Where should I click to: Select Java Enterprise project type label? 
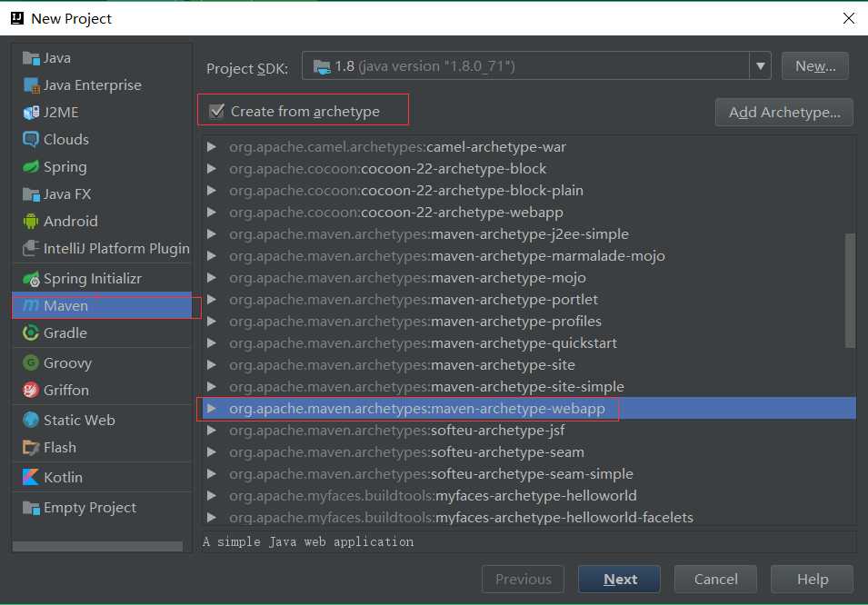93,85
